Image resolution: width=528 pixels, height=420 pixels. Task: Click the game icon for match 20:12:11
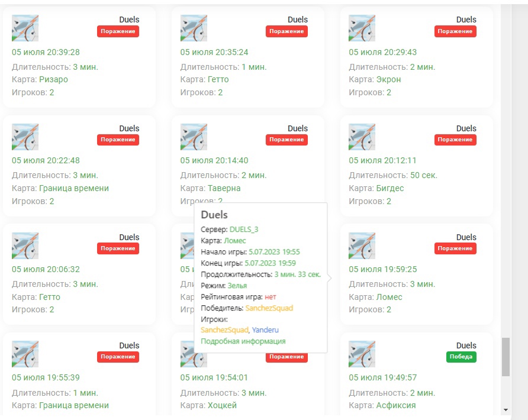[x=362, y=137]
